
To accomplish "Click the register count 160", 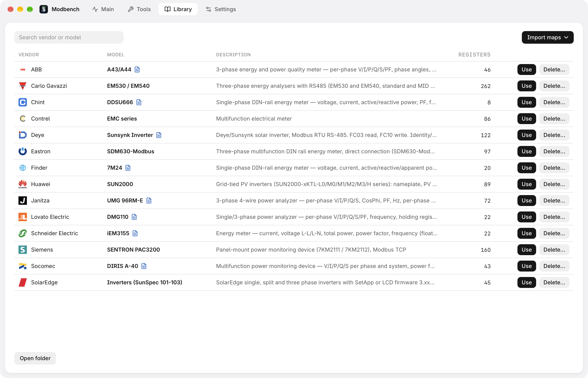I will click(486, 250).
